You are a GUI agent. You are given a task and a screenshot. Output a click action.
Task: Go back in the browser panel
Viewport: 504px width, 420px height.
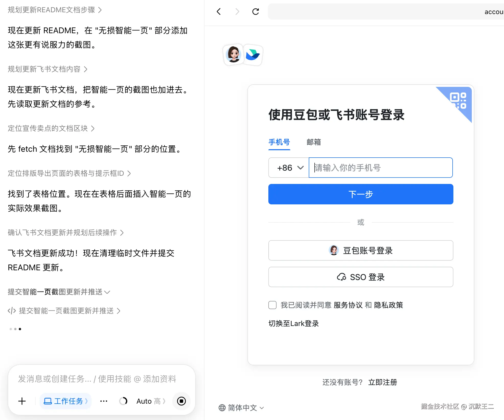[219, 11]
